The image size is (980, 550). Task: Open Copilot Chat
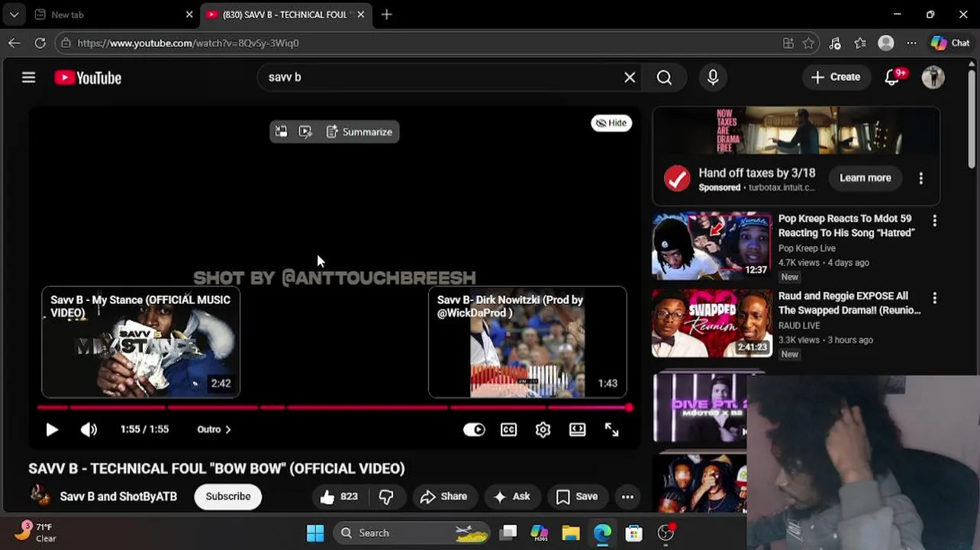950,44
